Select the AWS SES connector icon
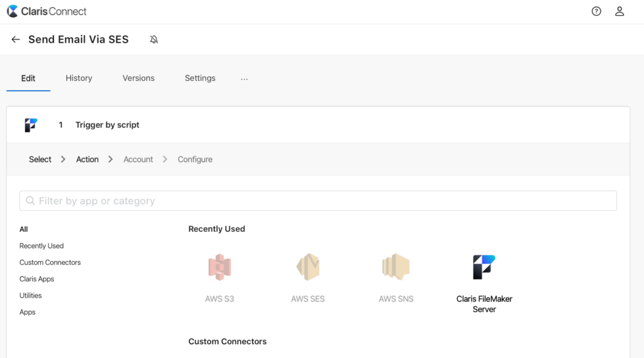Image resolution: width=644 pixels, height=358 pixels. [x=308, y=267]
